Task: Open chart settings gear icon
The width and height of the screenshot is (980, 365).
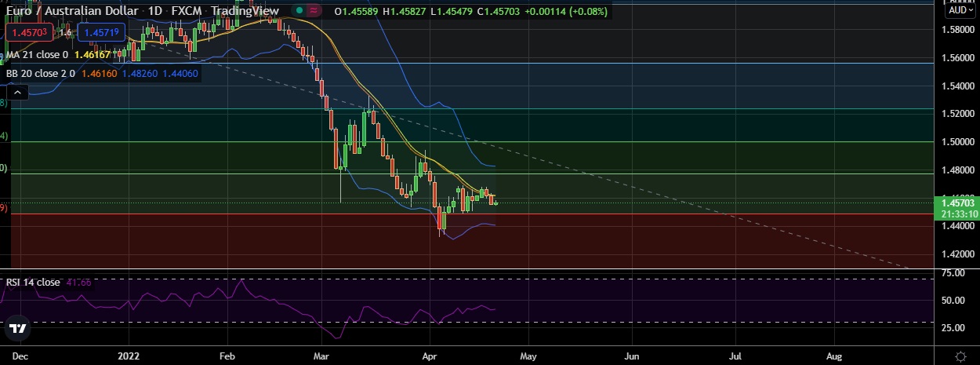Action: 960,356
